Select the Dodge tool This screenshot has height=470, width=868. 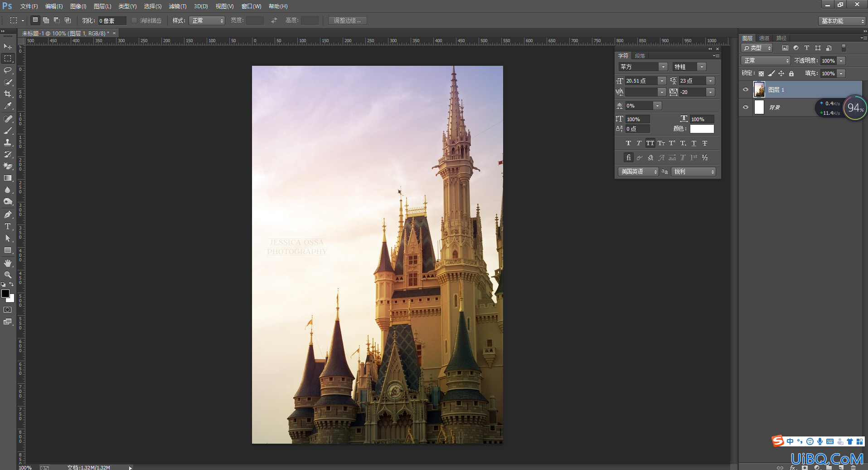[x=8, y=201]
